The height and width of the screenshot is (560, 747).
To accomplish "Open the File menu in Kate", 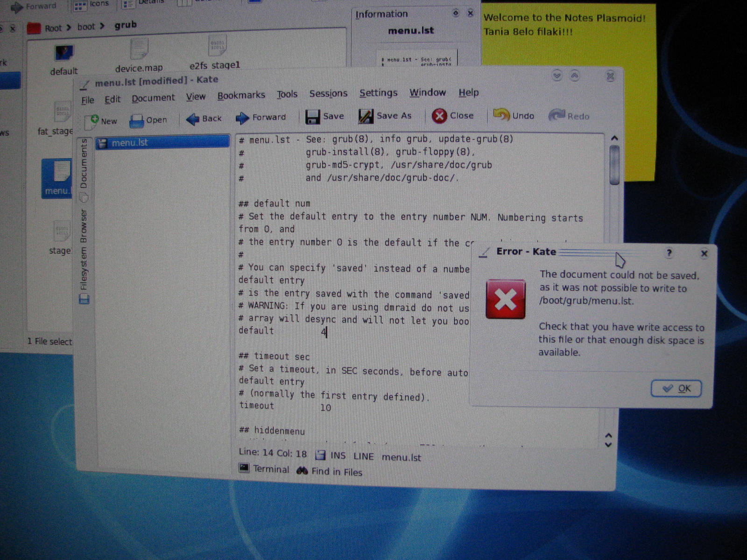I will pyautogui.click(x=87, y=100).
